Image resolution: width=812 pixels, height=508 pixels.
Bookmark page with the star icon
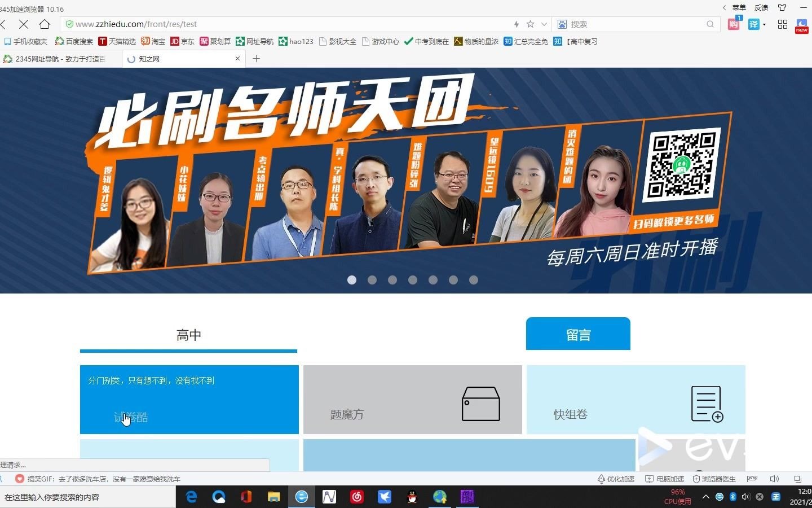(530, 24)
